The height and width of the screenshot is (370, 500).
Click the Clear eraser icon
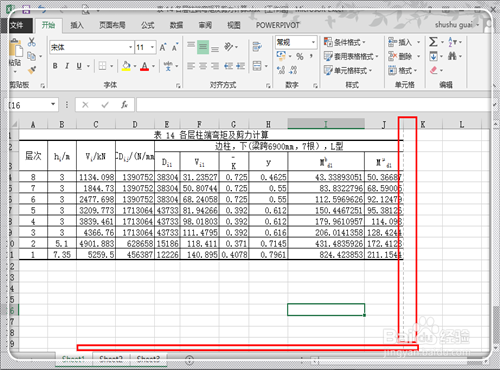tap(433, 70)
